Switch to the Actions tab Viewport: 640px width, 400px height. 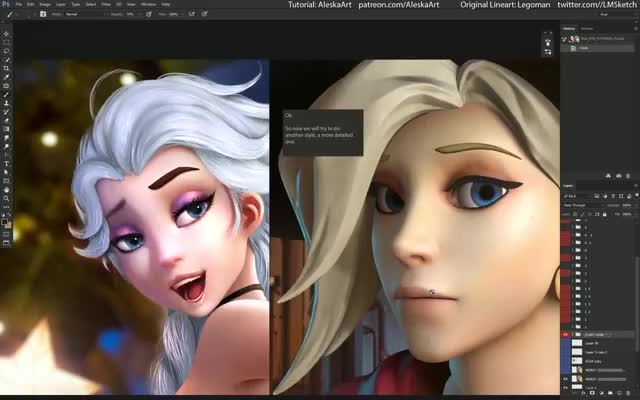(587, 29)
